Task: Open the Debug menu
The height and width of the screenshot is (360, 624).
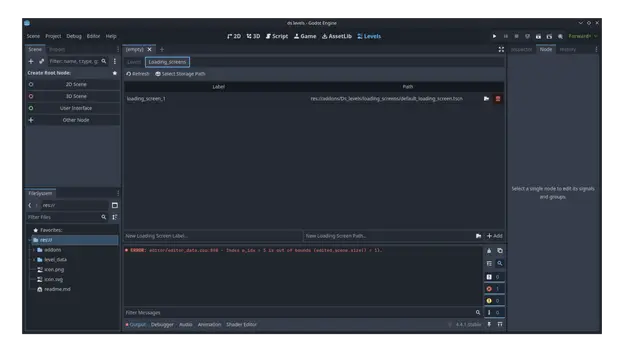Action: [74, 36]
